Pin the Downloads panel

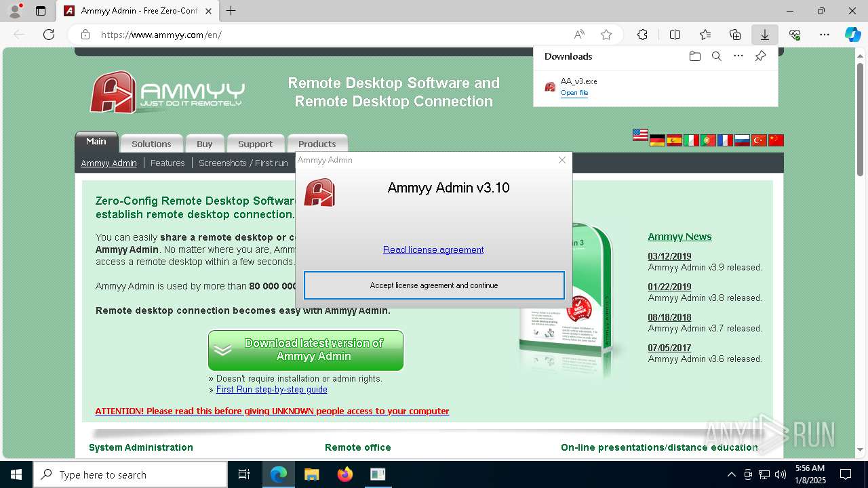coord(760,56)
